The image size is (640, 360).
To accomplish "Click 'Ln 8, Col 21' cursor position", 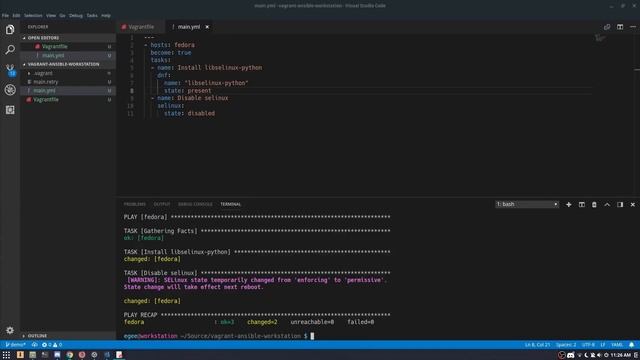I will pyautogui.click(x=537, y=345).
